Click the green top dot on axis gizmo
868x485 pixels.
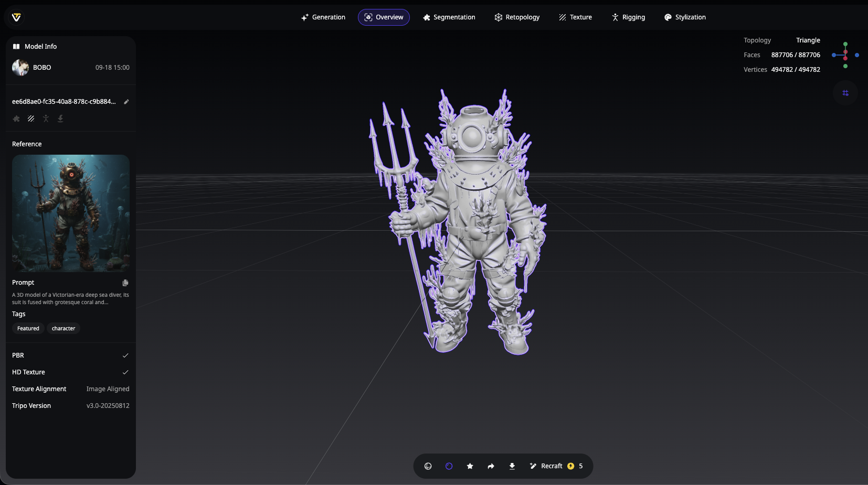(845, 44)
